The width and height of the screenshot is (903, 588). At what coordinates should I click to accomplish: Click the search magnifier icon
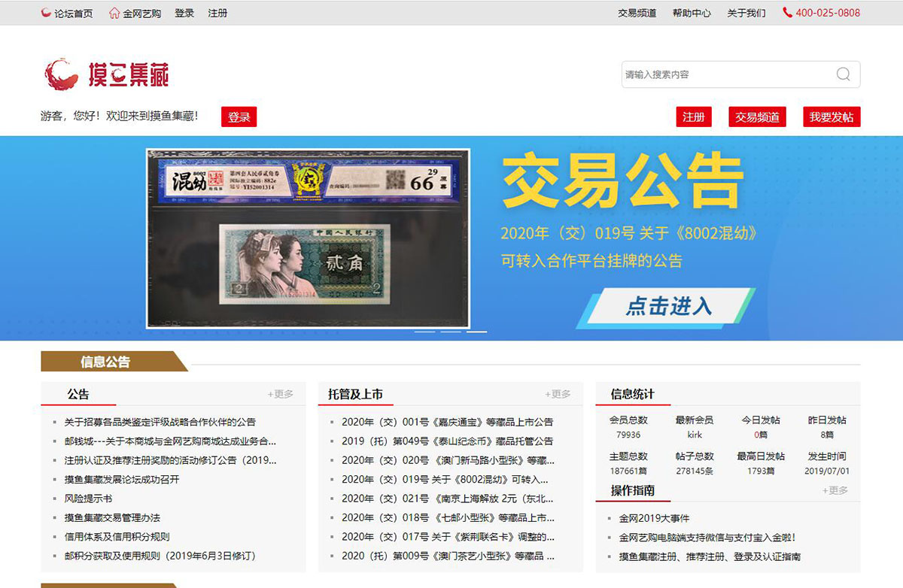(843, 74)
